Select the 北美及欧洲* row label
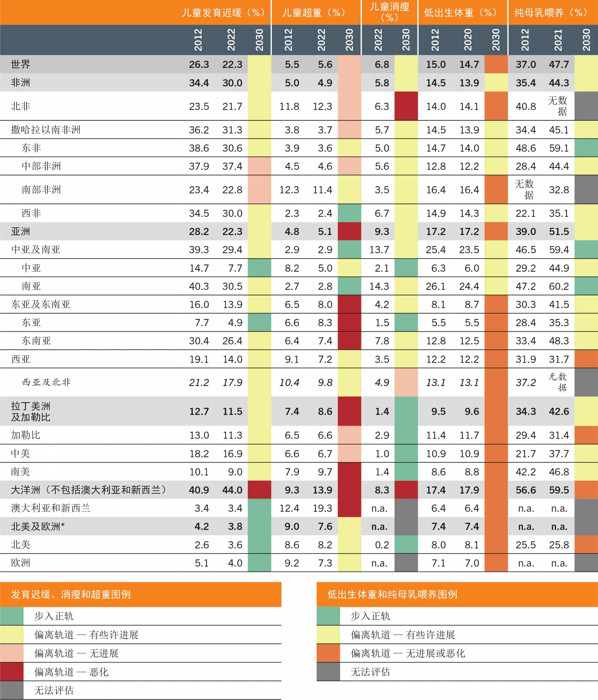 click(x=38, y=526)
